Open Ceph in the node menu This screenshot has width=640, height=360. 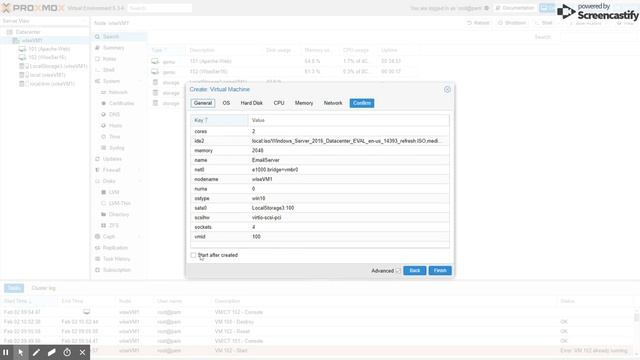point(109,237)
